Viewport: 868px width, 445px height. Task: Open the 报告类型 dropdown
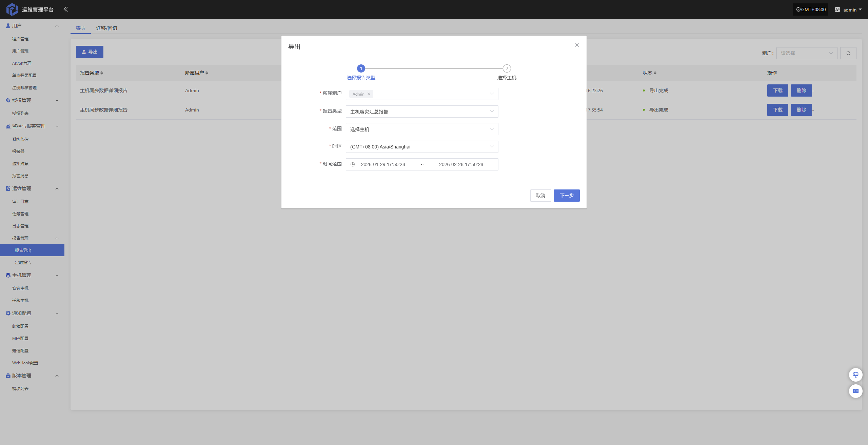(422, 112)
